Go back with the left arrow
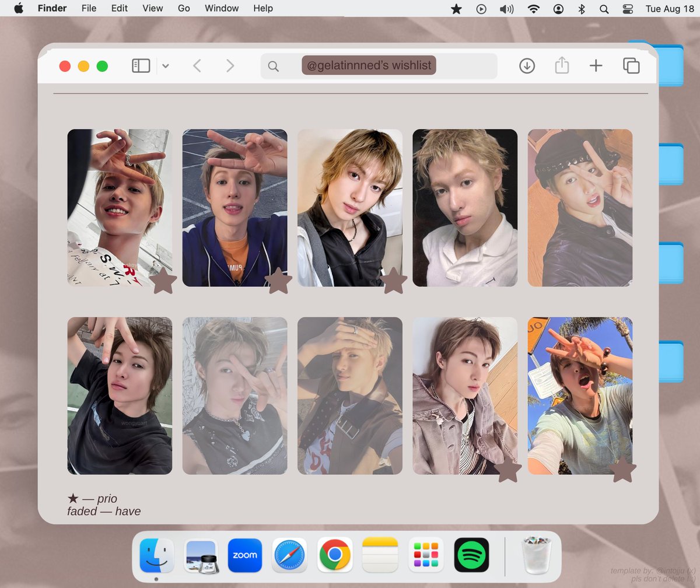Image resolution: width=700 pixels, height=588 pixels. 197,66
